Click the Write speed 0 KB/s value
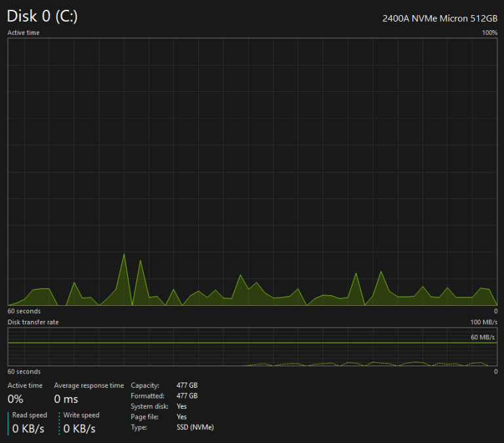 (x=79, y=429)
